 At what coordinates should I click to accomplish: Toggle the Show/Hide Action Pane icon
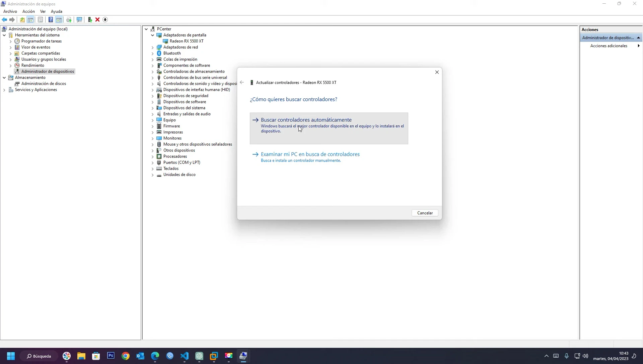59,20
